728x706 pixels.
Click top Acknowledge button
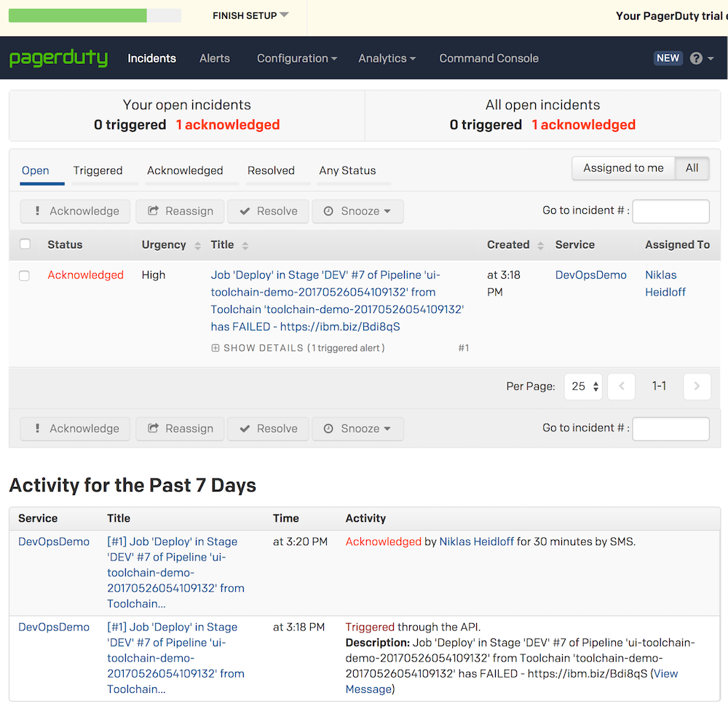coord(75,211)
